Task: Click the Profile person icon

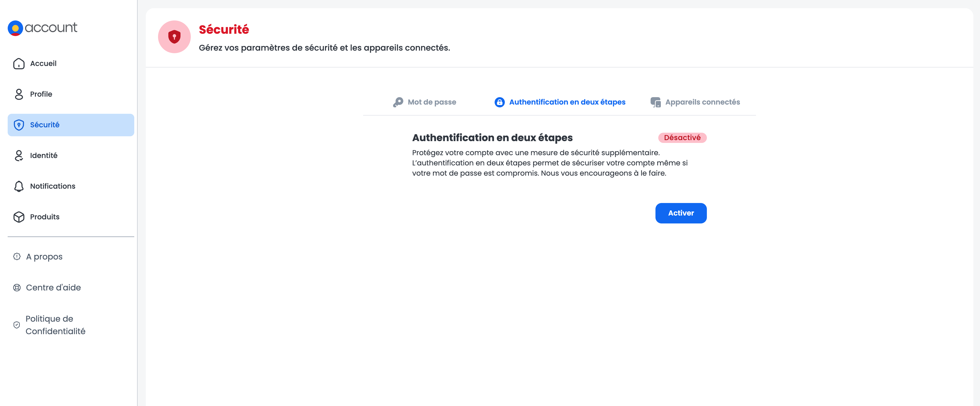Action: [19, 94]
